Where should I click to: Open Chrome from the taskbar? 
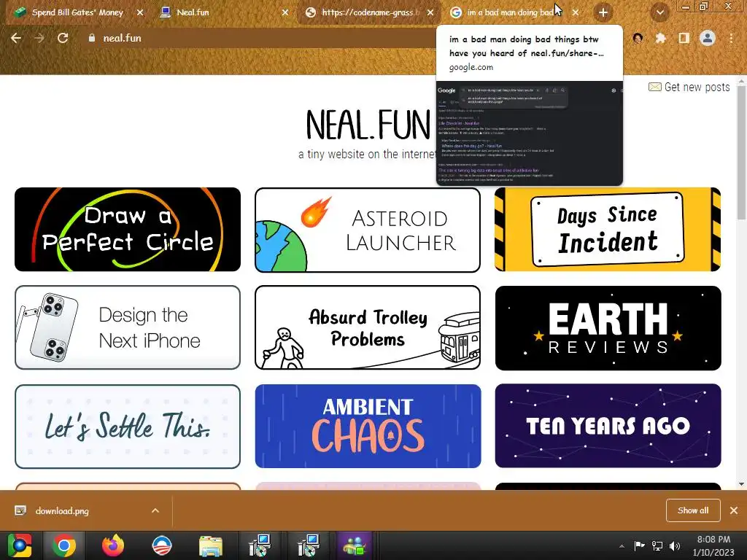click(x=64, y=545)
